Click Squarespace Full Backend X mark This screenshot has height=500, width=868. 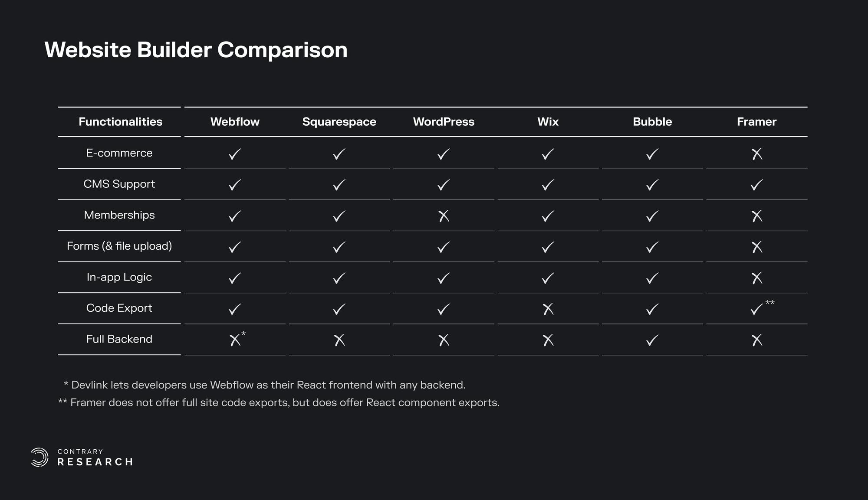(x=339, y=340)
